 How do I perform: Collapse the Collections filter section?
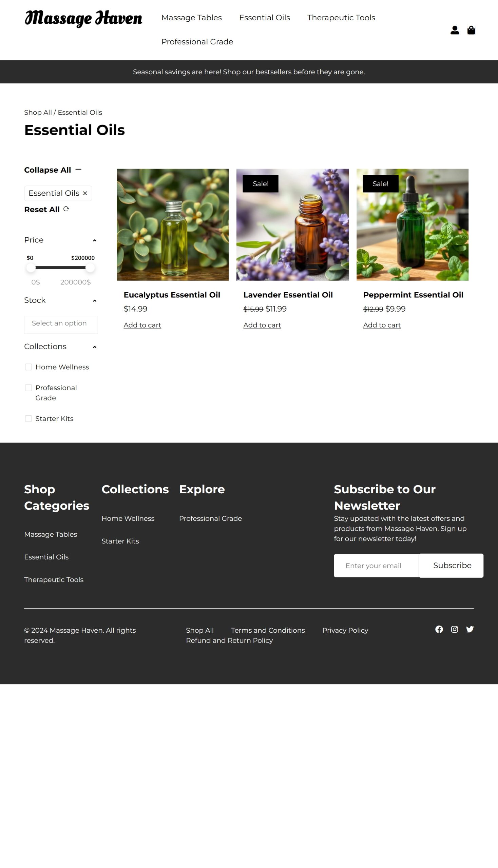(95, 347)
